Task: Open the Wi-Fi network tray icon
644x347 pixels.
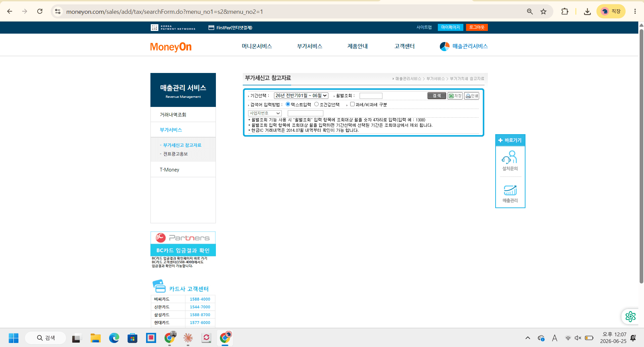Action: 568,338
